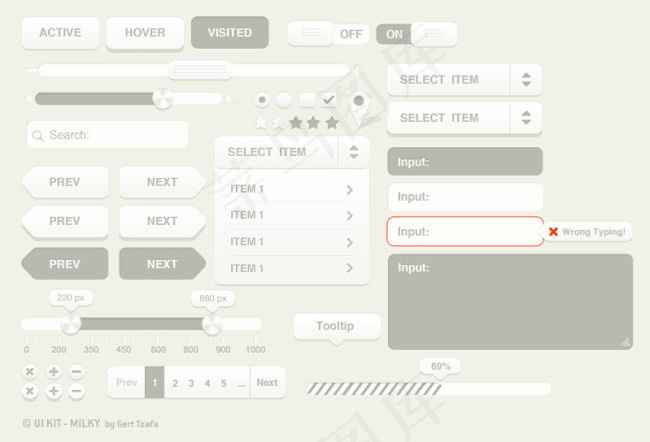Click Prev in the pagination bar
Viewport: 650px width, 442px height.
[126, 383]
